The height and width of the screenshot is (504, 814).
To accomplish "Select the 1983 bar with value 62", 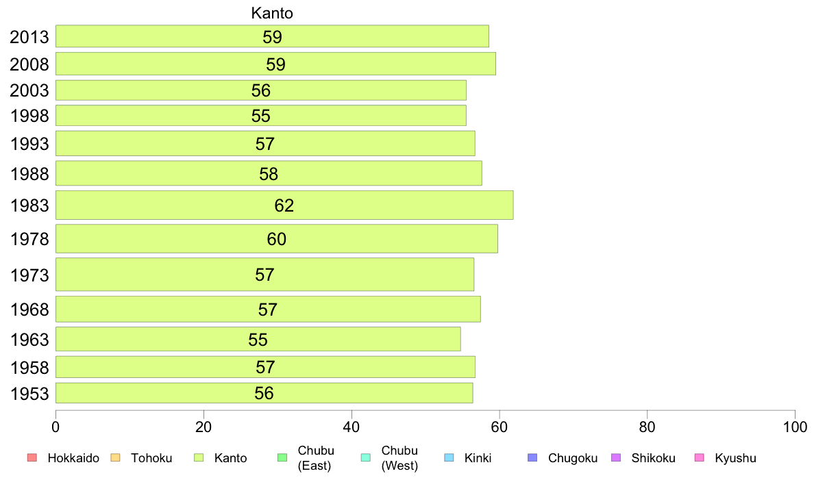I will (284, 205).
